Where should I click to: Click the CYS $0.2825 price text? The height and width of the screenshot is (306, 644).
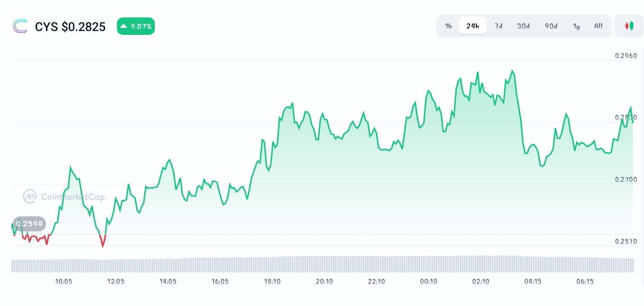click(70, 27)
